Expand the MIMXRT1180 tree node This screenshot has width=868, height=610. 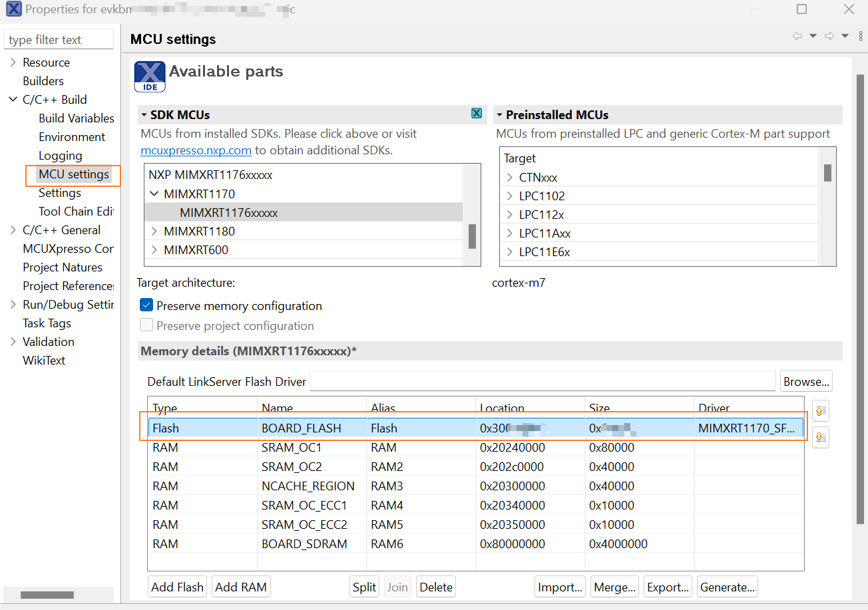[x=152, y=231]
